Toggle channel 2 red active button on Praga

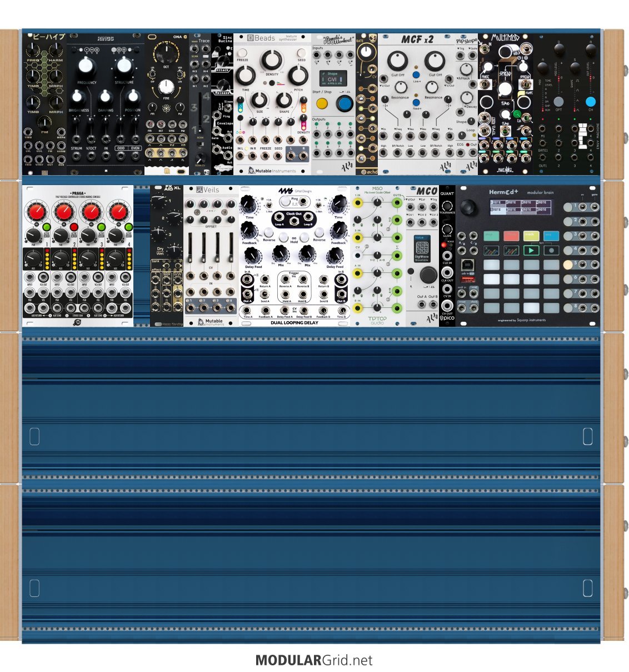74,227
